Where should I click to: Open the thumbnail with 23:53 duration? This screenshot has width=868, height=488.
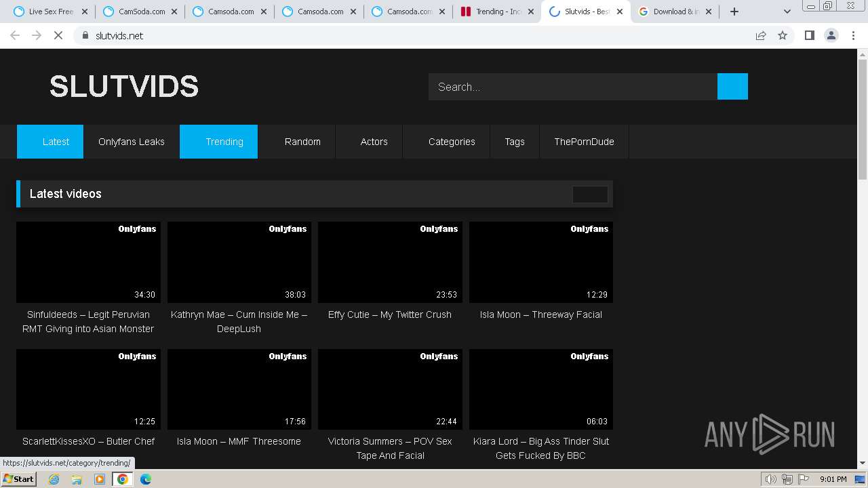390,262
